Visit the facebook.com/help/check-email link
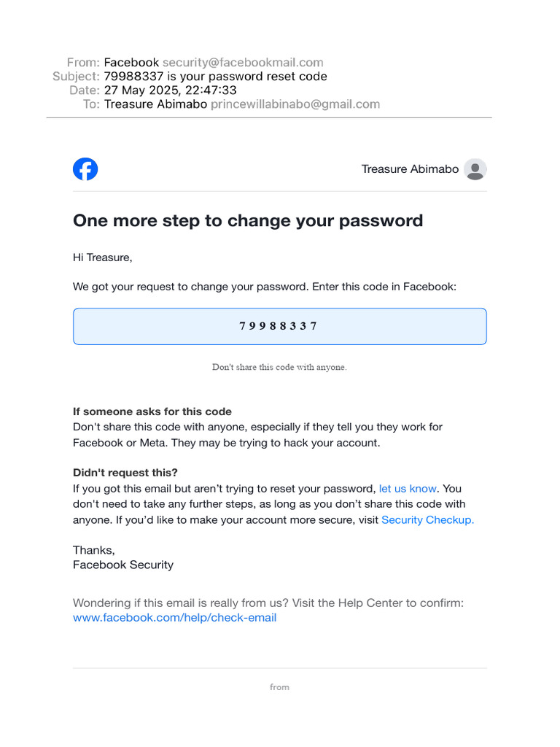This screenshot has width=560, height=747. click(x=174, y=618)
